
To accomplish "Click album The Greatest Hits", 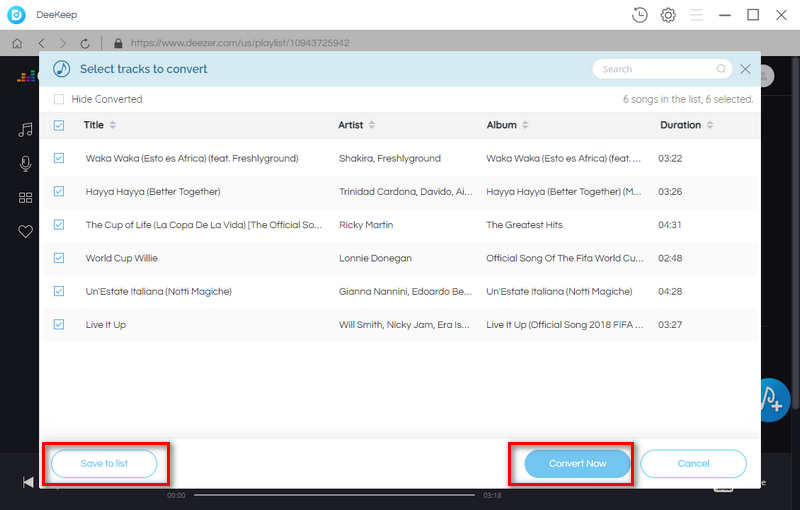I will pos(524,225).
